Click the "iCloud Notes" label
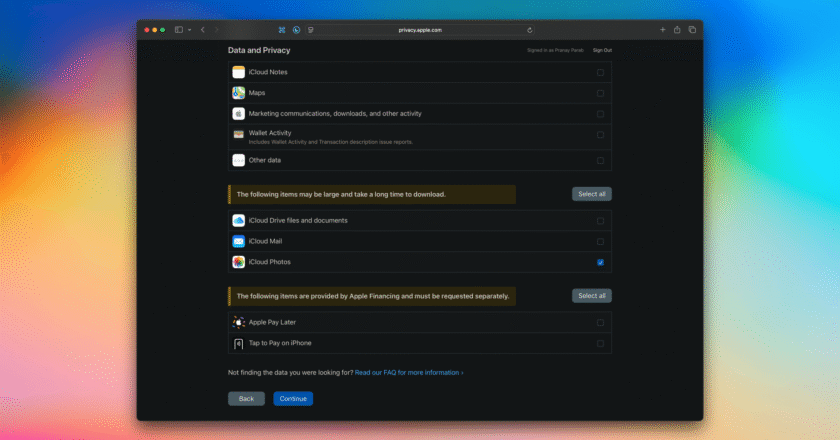 [268, 72]
